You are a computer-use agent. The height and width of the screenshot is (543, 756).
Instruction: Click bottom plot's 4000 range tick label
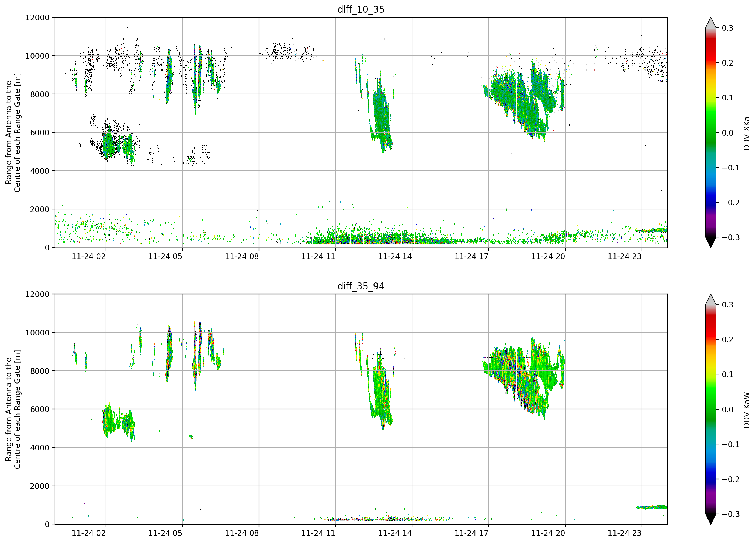tap(40, 448)
